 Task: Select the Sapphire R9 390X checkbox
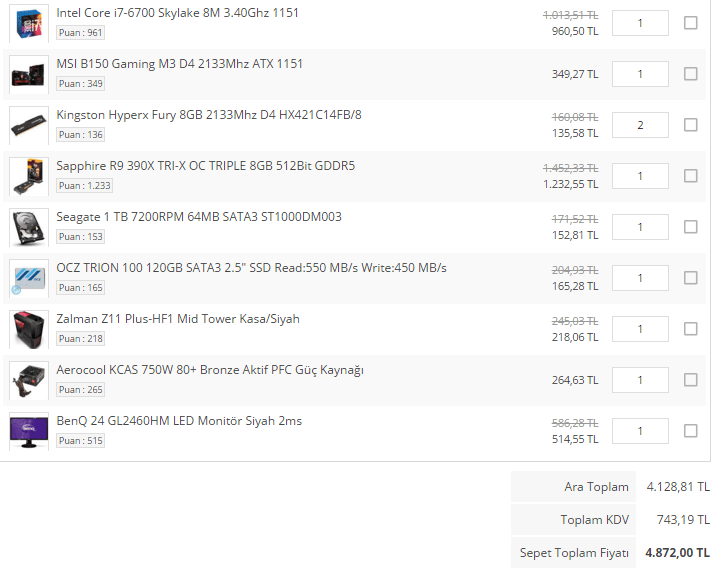coord(691,176)
